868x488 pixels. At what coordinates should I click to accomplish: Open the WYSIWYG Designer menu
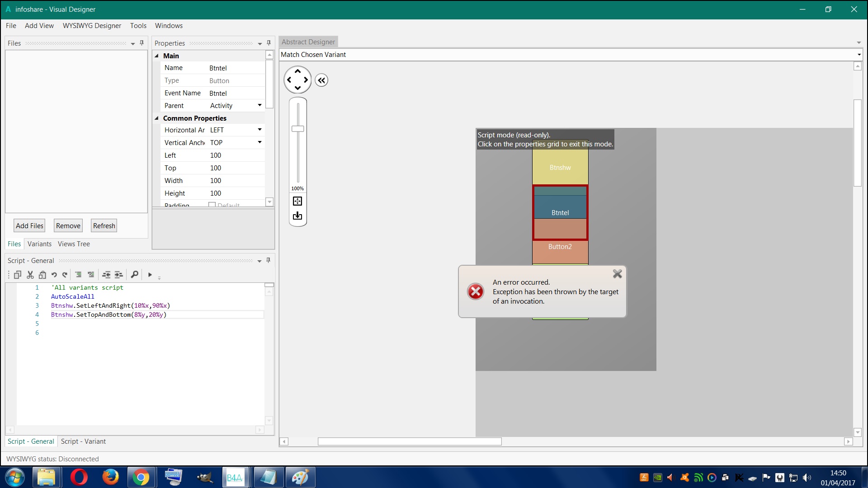coord(92,26)
